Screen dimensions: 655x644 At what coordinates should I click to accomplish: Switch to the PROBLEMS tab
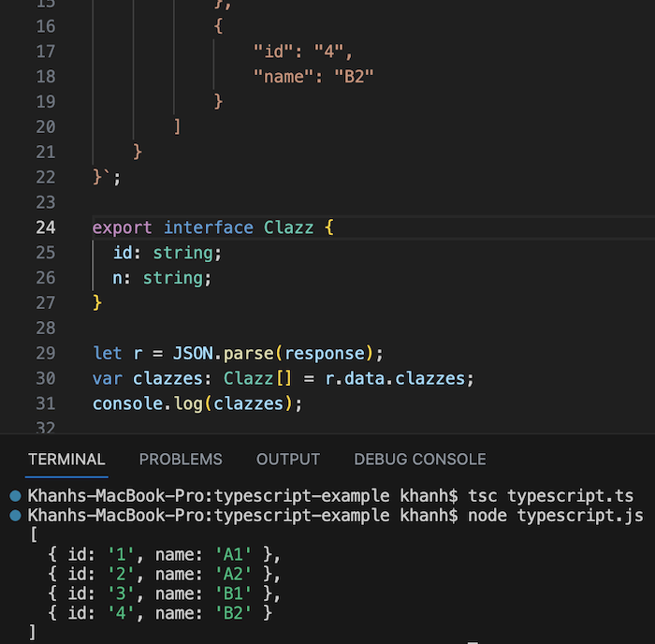tap(181, 460)
